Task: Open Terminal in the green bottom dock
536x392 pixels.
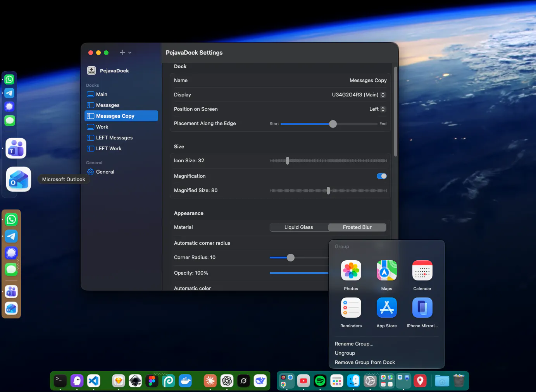Action: (60, 381)
